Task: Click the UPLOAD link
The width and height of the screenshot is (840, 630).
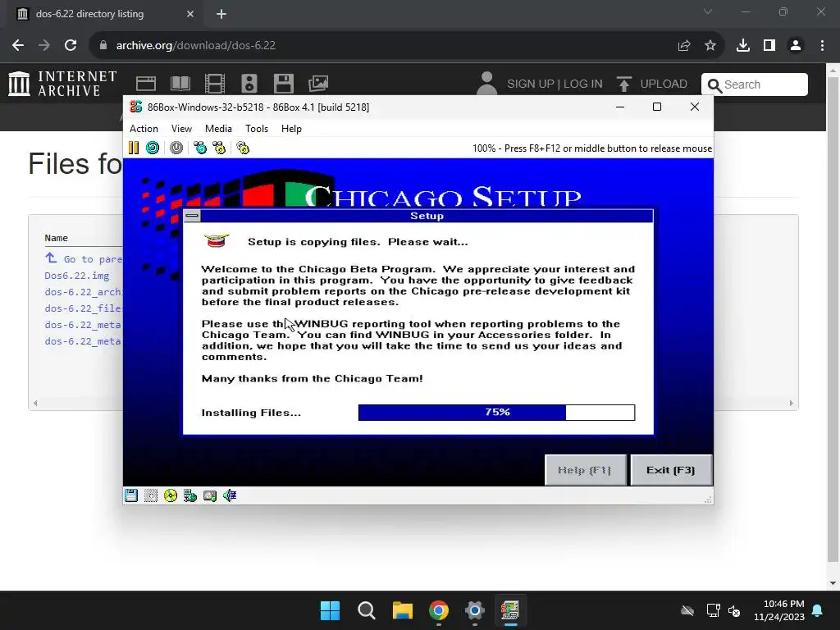Action: coord(652,84)
